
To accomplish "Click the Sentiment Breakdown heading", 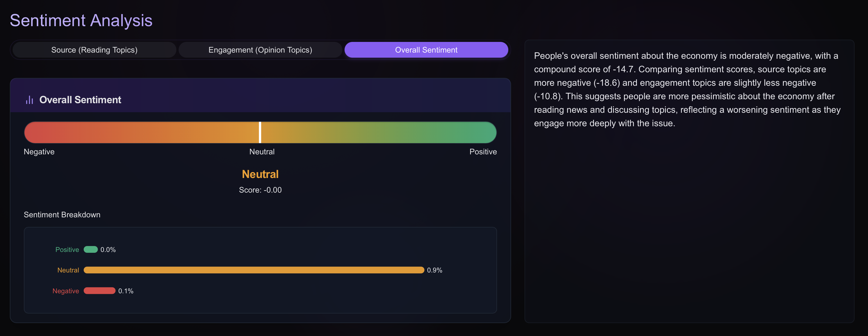I will point(62,215).
